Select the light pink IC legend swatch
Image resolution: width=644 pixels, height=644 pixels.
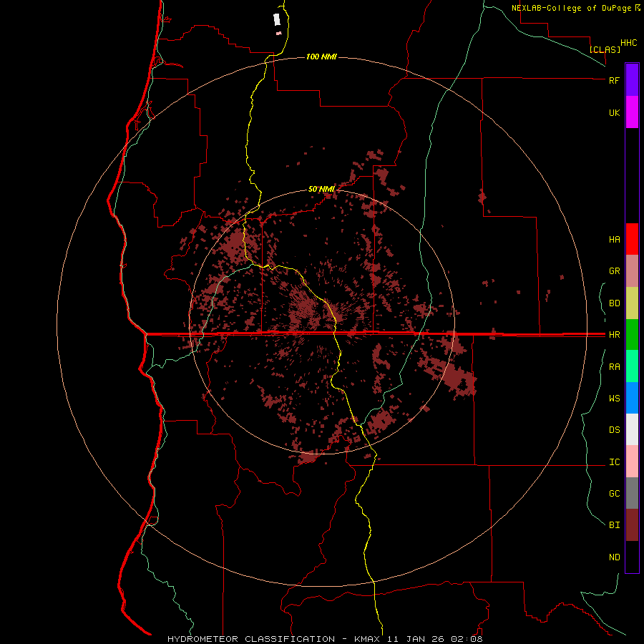tap(632, 462)
